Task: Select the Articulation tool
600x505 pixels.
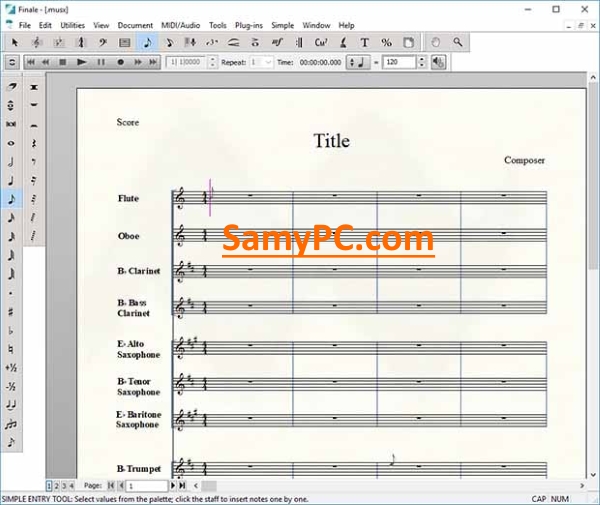Action: click(x=255, y=42)
